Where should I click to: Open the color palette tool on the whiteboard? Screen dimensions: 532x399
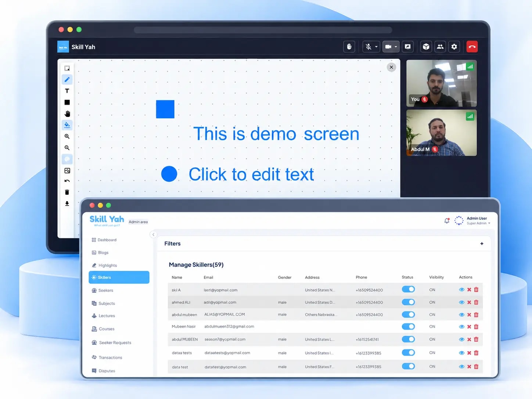[x=67, y=159]
